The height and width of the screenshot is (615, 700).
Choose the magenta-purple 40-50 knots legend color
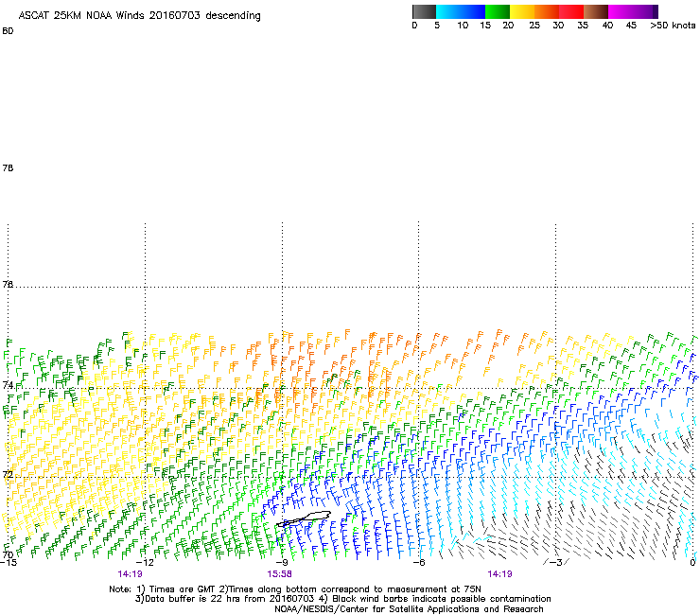click(633, 11)
